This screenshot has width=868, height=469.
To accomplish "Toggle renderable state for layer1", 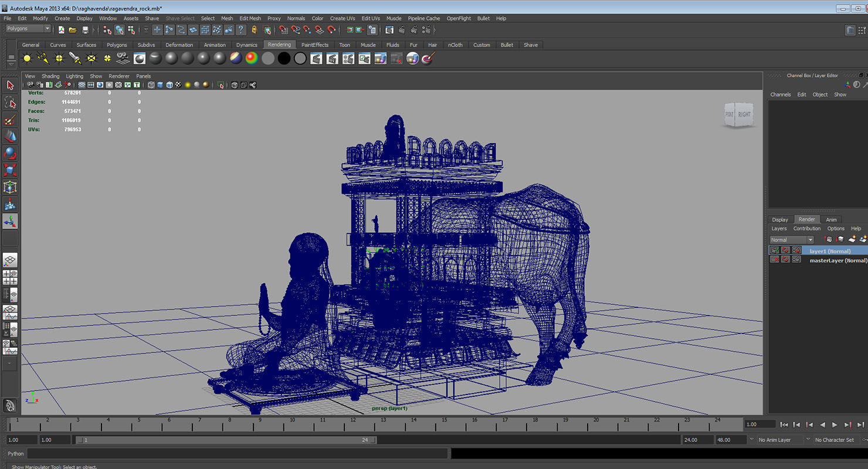I will (x=775, y=250).
